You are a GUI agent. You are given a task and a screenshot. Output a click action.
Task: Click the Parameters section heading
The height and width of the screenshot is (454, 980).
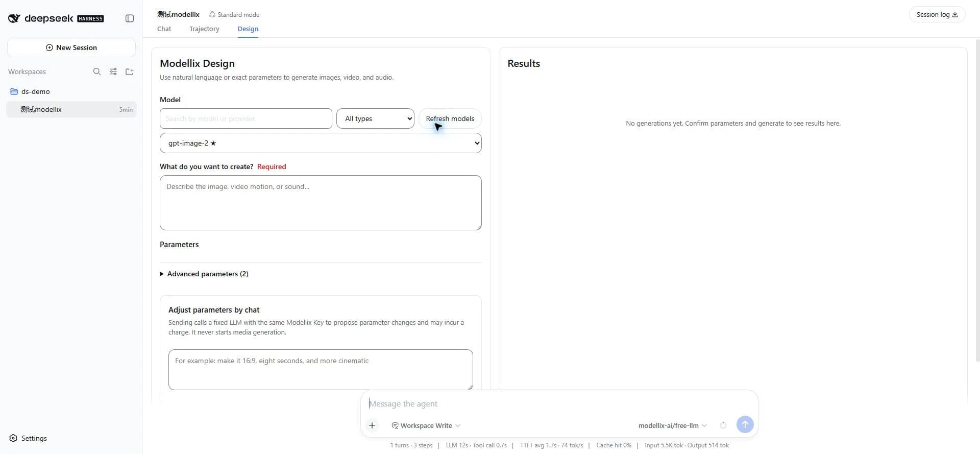pyautogui.click(x=179, y=245)
